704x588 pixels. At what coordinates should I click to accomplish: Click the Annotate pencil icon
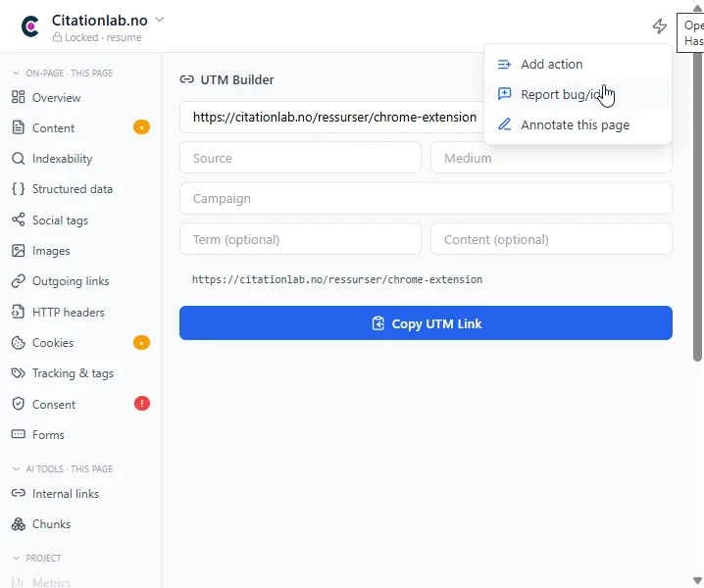504,123
